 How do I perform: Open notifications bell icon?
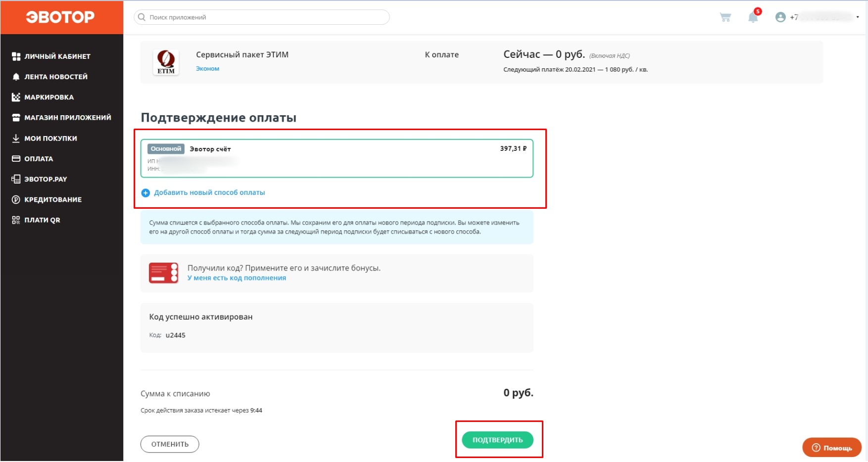(753, 17)
